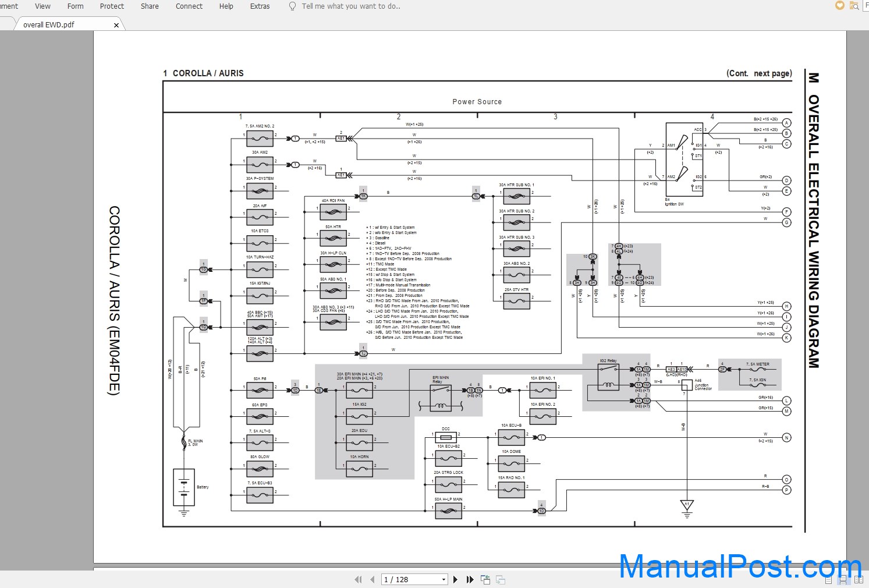The height and width of the screenshot is (588, 869).
Task: Switch to continuous page view mode
Action: click(x=842, y=580)
